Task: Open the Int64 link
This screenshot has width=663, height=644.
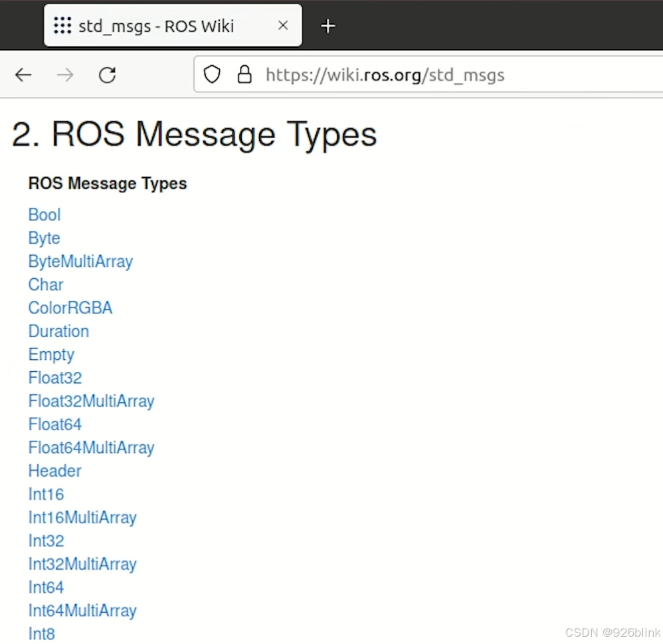Action: 46,588
